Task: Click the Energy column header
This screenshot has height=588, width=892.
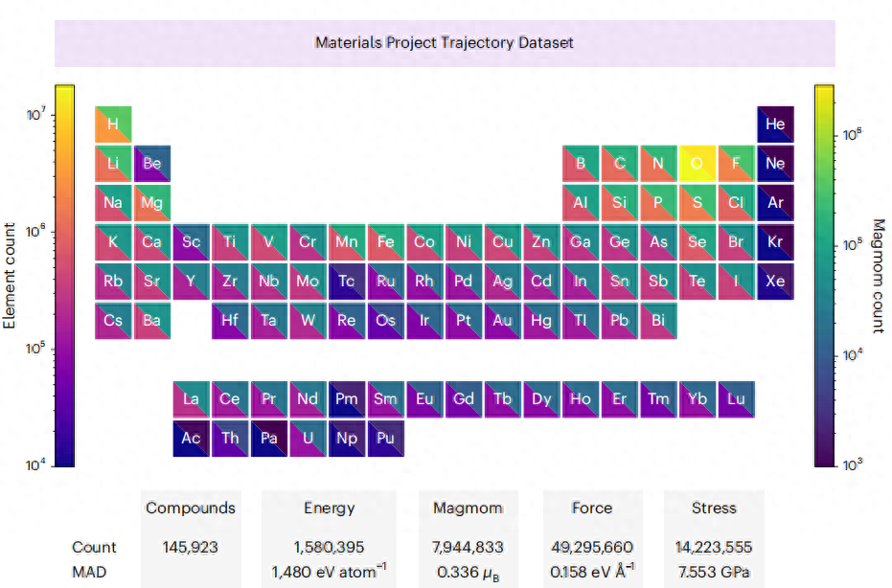Action: pyautogui.click(x=329, y=509)
